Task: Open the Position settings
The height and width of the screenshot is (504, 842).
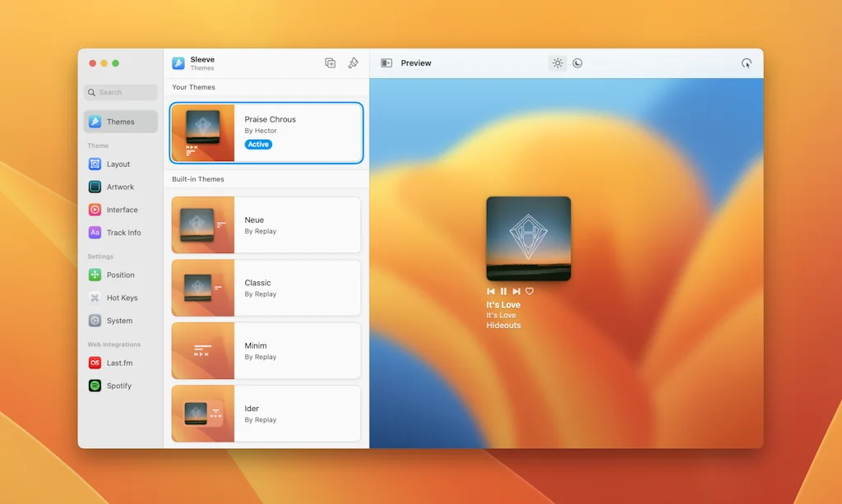Action: (120, 275)
